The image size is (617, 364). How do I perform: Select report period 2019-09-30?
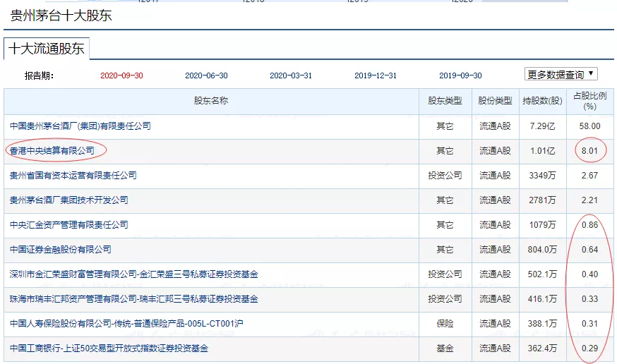460,75
